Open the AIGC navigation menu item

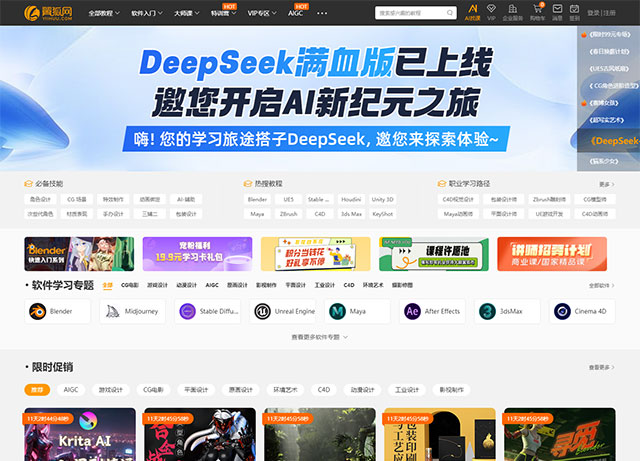click(x=297, y=14)
